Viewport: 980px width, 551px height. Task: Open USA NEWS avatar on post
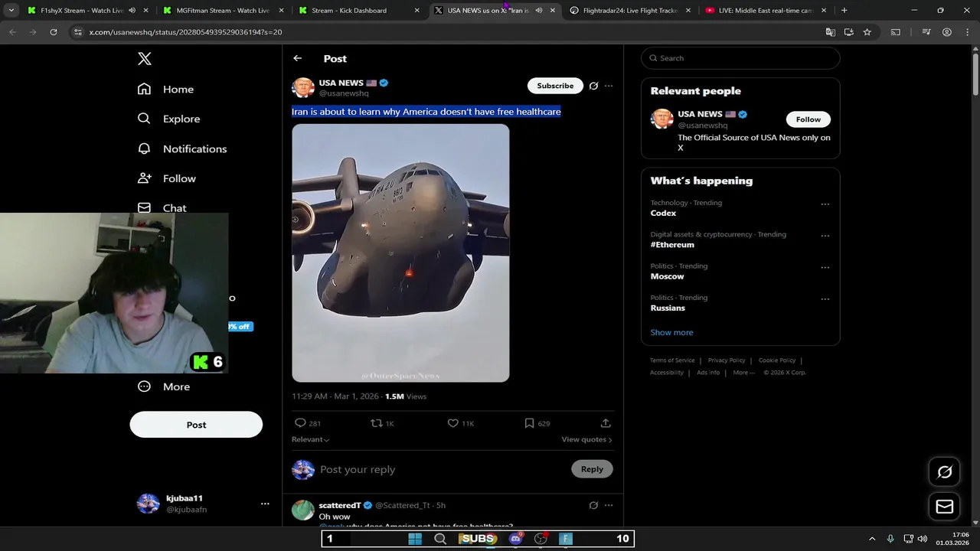[x=303, y=87]
